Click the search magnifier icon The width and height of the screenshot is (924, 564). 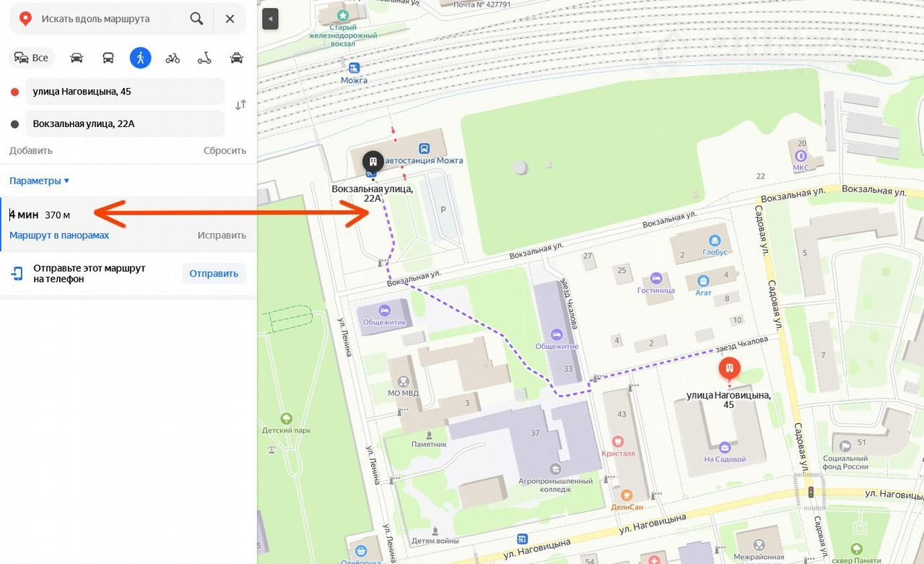coord(196,19)
